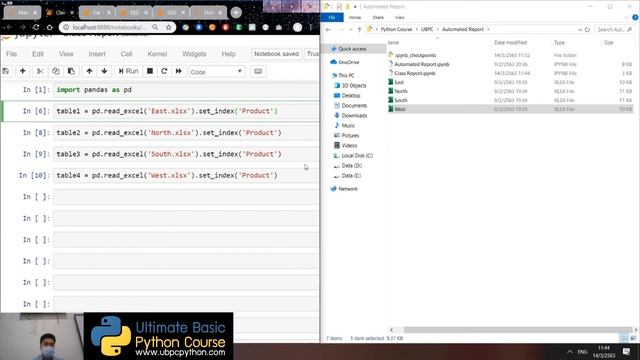Screen dimensions: 640x360
Task: Open Pictures in Explorer sidebar
Action: tap(350, 136)
